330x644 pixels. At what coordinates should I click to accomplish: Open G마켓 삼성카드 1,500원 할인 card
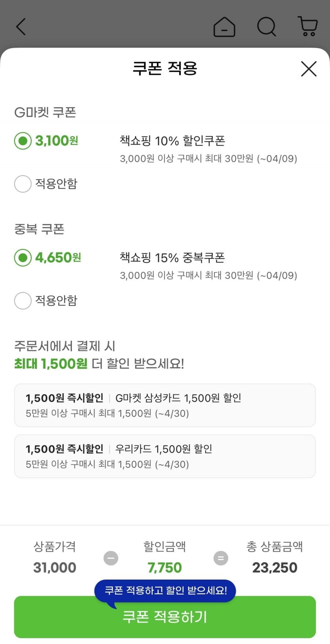click(x=165, y=405)
